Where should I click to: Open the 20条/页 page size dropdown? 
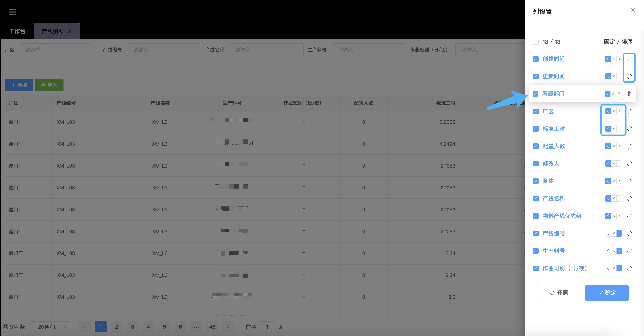[51, 327]
